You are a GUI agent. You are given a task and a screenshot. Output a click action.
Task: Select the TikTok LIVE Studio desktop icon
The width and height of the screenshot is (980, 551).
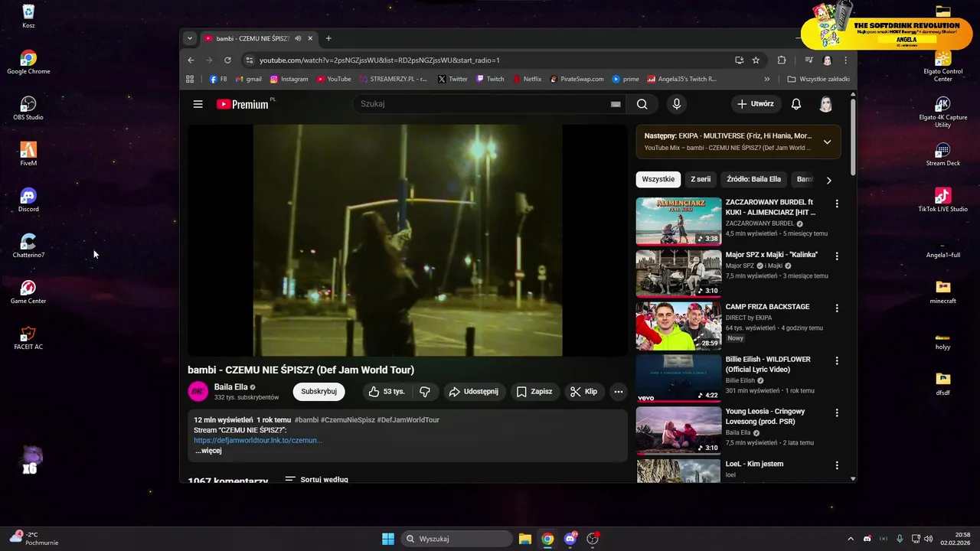942,200
